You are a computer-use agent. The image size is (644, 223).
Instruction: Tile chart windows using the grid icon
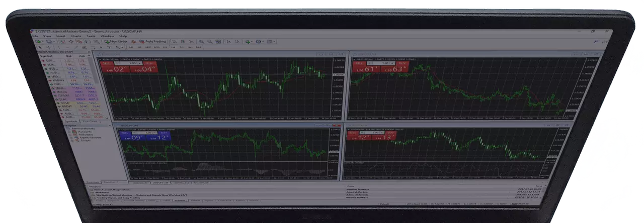(218, 42)
